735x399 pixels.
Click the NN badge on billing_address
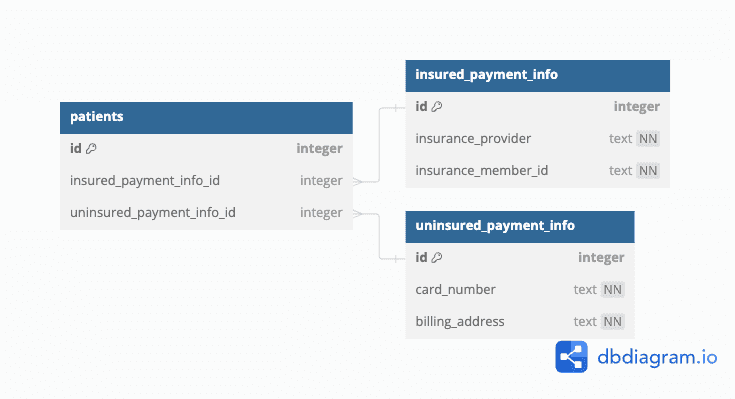[x=612, y=322]
